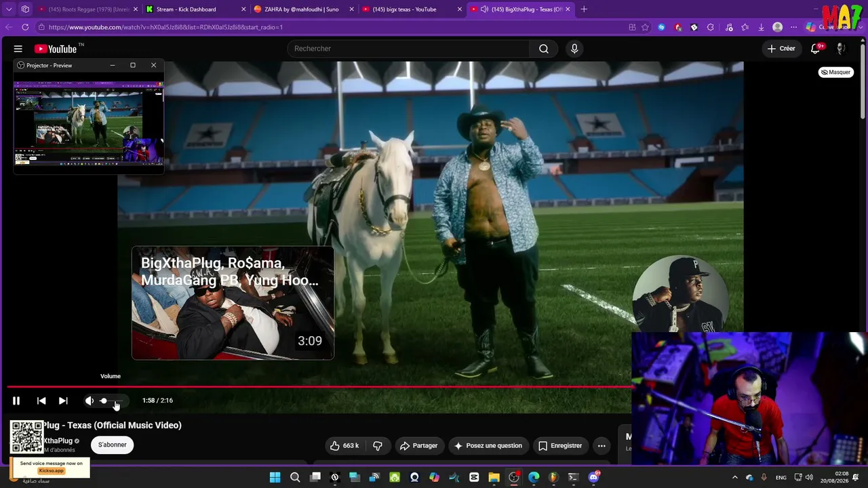Open the Windows Start menu
The height and width of the screenshot is (488, 868).
click(275, 477)
